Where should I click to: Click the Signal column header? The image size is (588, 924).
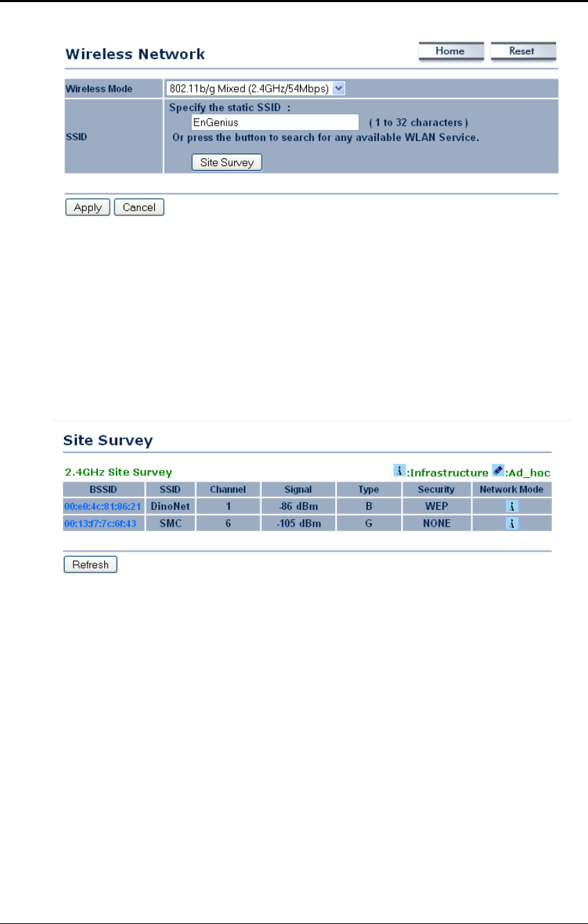tap(299, 489)
